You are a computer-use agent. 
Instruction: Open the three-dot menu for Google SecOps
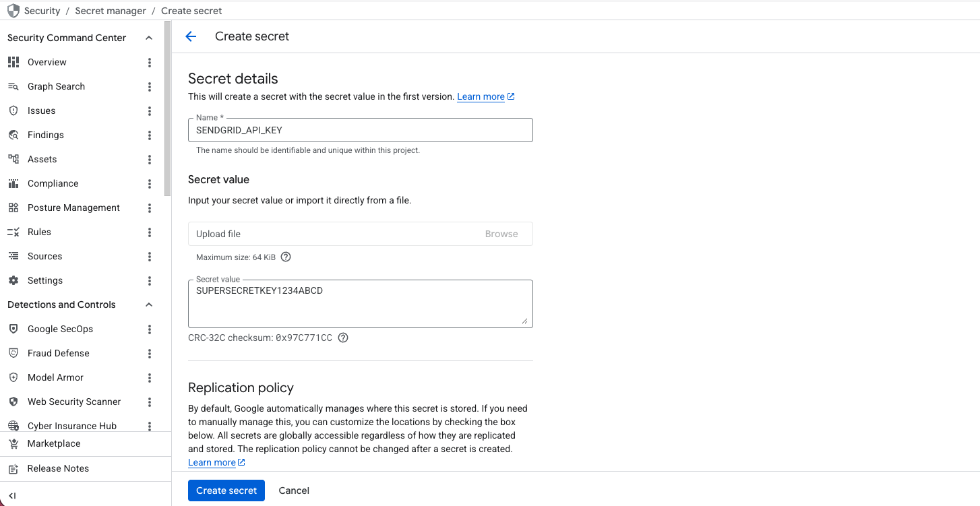tap(150, 329)
